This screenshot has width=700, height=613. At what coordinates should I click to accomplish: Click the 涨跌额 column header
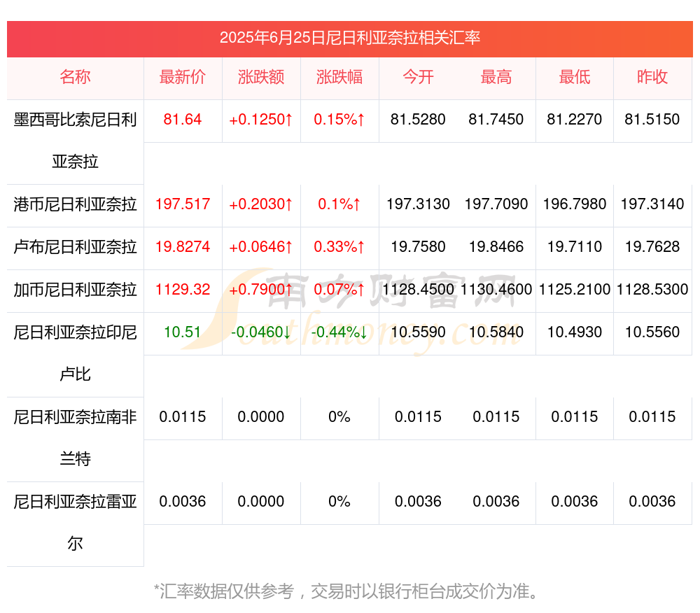(261, 77)
